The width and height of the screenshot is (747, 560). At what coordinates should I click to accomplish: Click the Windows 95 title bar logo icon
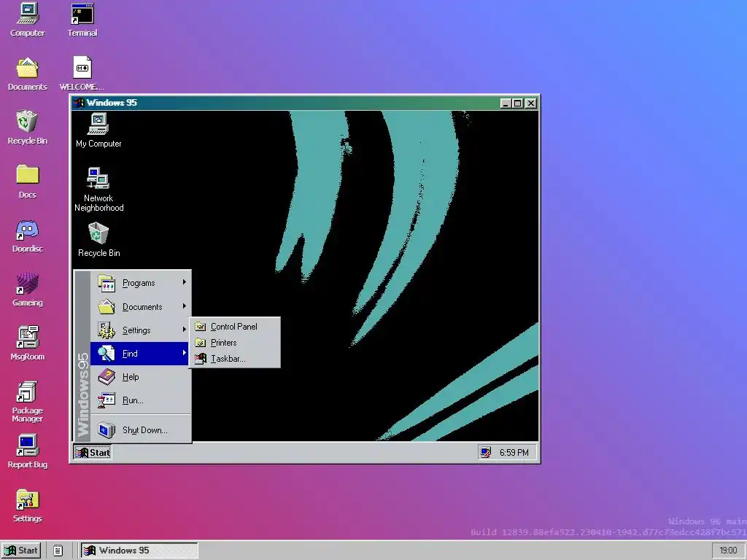pyautogui.click(x=79, y=103)
